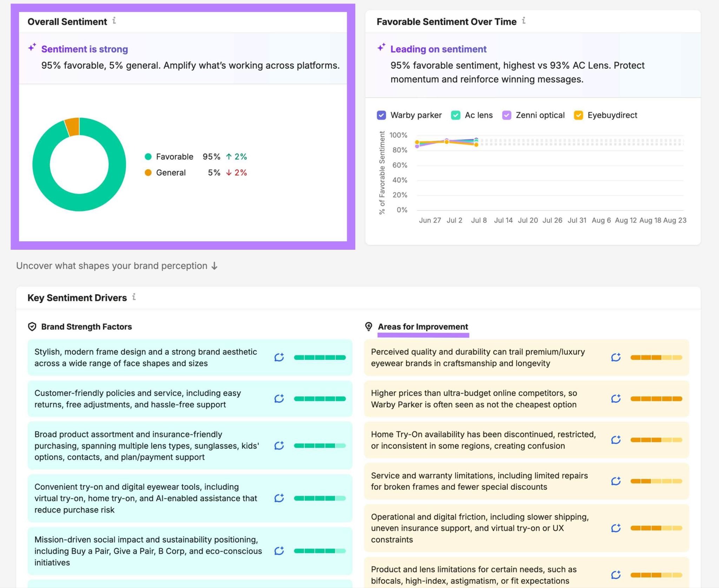This screenshot has width=719, height=588.
Task: Click the strength bar for Stylish, modern frame design
Action: tap(320, 358)
